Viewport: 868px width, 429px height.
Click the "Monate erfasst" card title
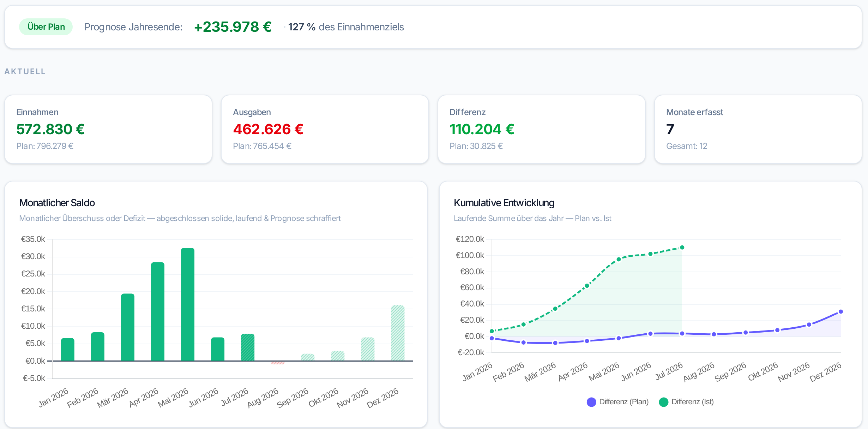pyautogui.click(x=695, y=112)
